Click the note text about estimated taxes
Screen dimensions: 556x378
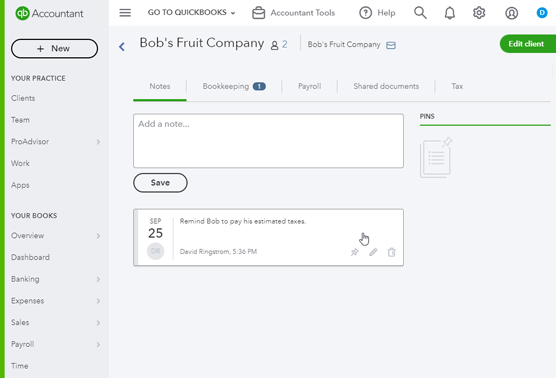tap(243, 221)
